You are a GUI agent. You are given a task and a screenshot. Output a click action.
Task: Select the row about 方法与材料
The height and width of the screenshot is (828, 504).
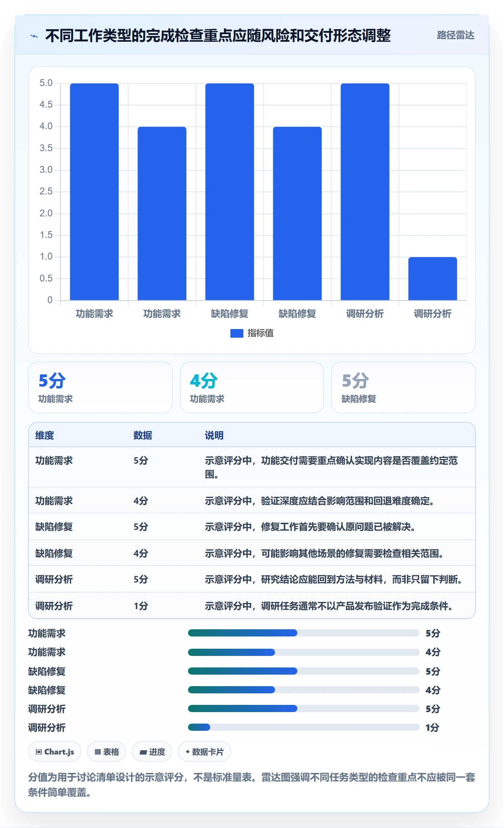pyautogui.click(x=252, y=579)
